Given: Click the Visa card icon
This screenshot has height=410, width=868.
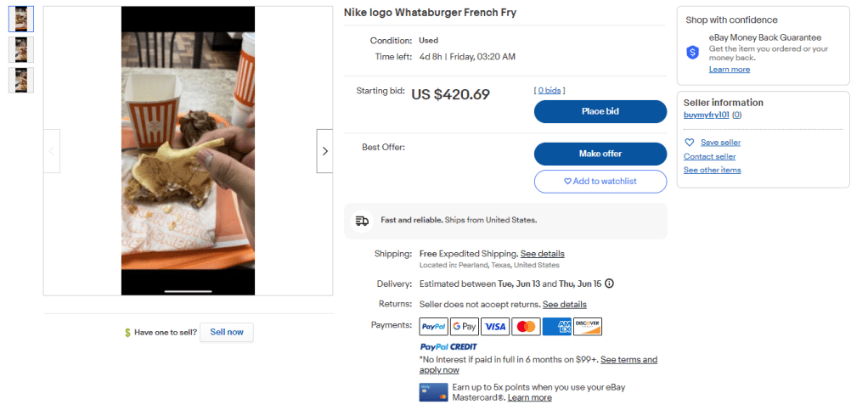Looking at the screenshot, I should coord(494,327).
